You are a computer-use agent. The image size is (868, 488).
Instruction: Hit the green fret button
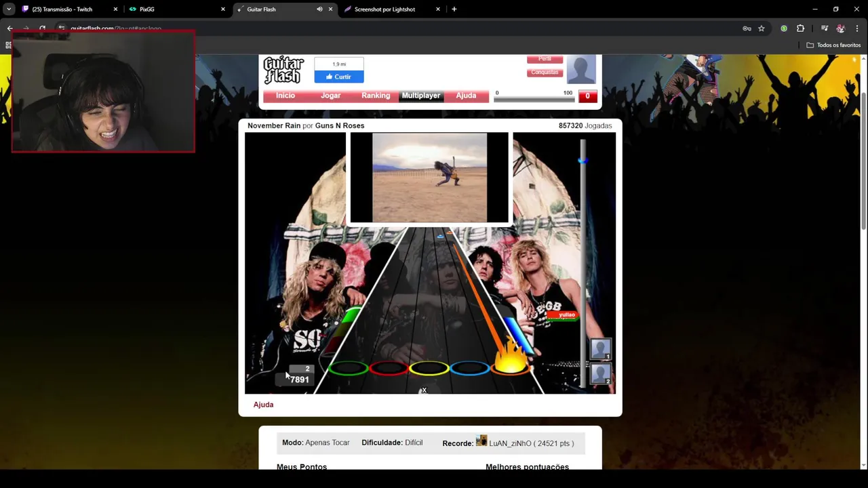(x=349, y=368)
